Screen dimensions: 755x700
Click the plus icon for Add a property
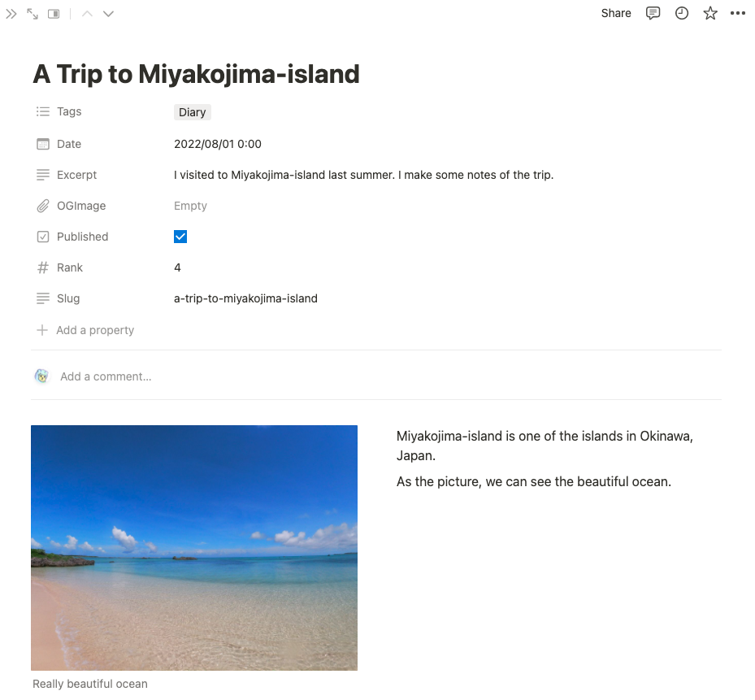pyautogui.click(x=42, y=330)
